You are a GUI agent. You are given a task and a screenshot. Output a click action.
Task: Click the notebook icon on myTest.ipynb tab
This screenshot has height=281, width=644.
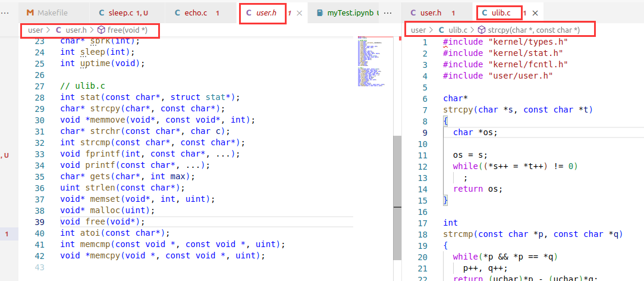point(319,13)
